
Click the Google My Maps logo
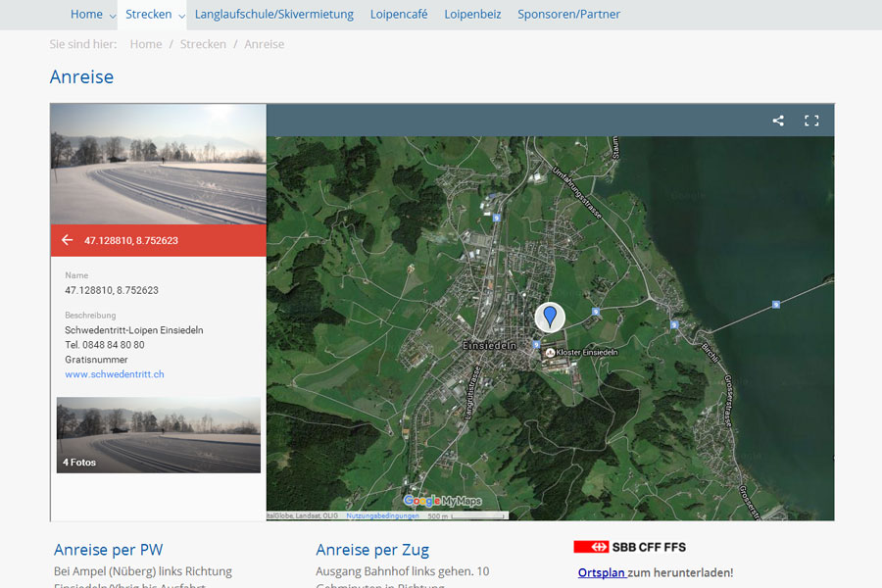443,500
